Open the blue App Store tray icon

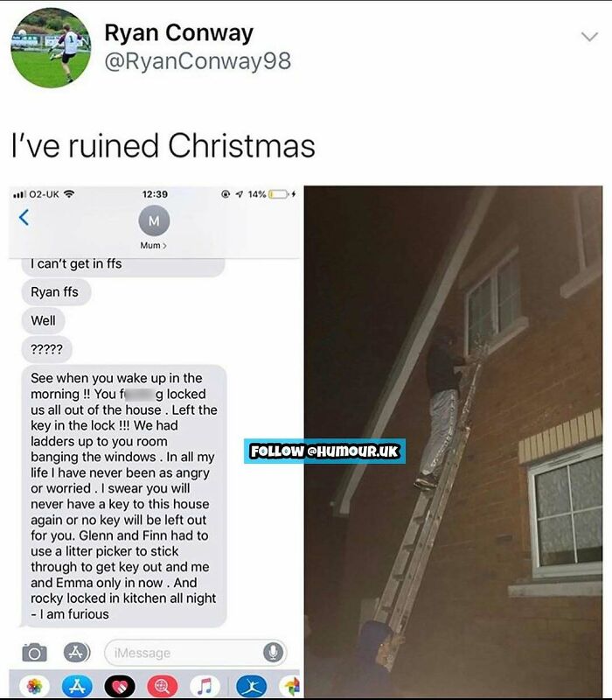pos(77,686)
